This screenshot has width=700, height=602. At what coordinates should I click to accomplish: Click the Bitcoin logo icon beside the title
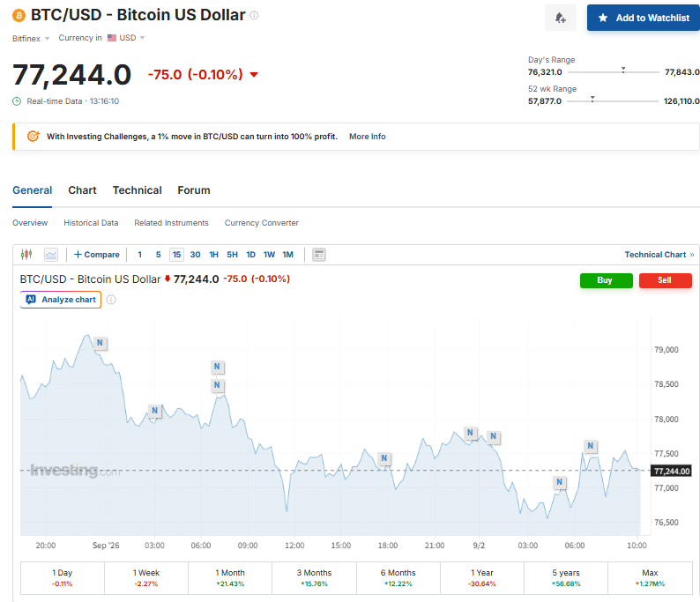click(19, 16)
